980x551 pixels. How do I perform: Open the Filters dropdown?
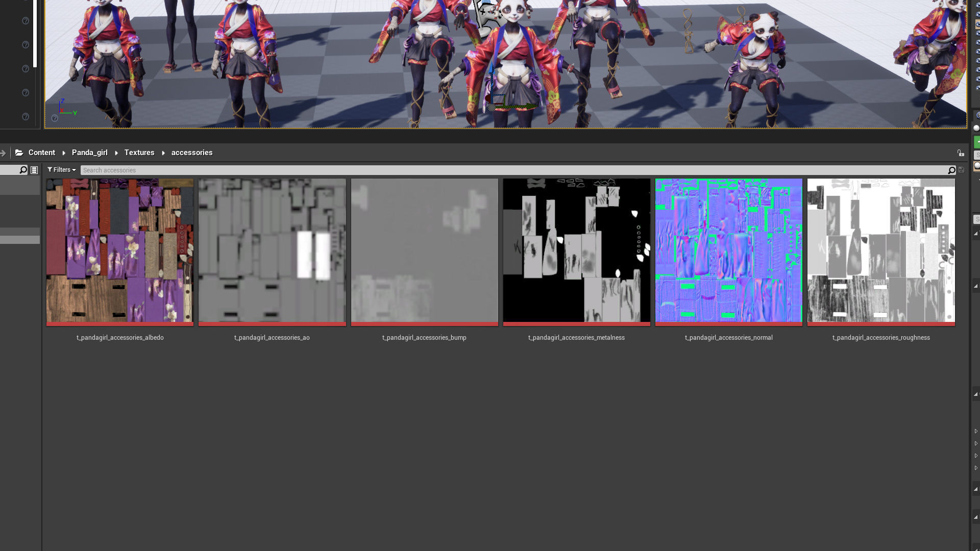[x=62, y=170]
